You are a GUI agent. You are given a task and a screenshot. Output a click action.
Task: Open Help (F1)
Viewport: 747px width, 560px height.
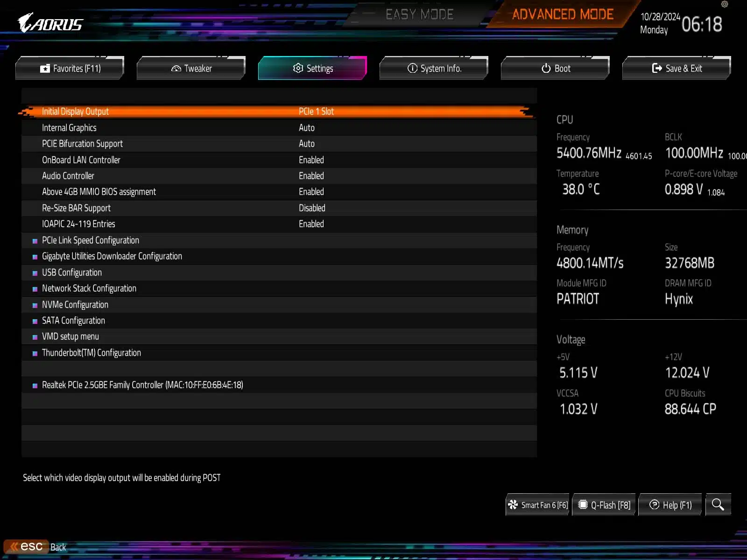[670, 505]
